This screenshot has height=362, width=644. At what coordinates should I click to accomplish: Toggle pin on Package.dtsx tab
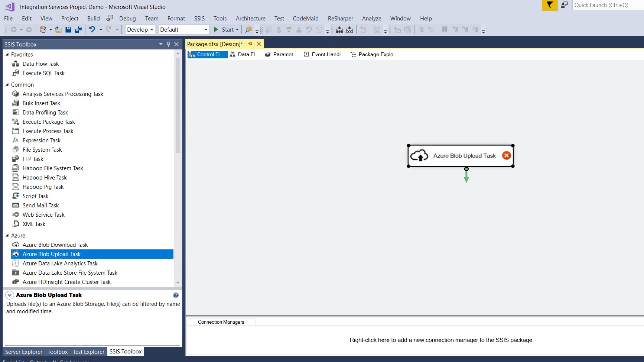pyautogui.click(x=250, y=44)
